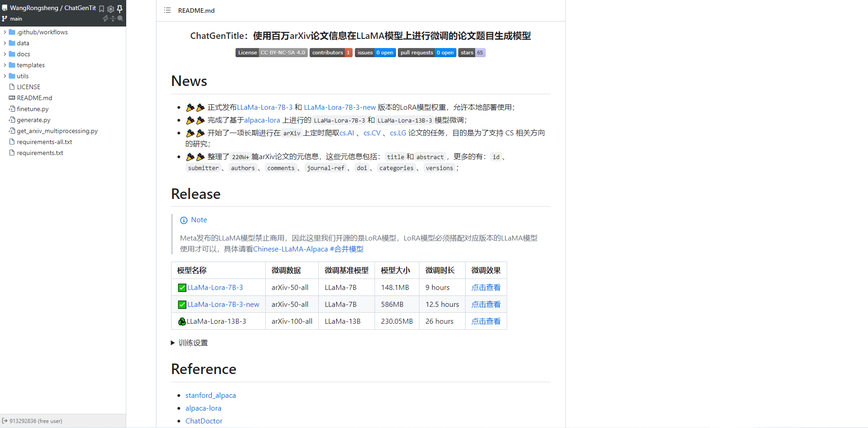Click the icon beside LLaMa-Lora-13B-3

point(182,321)
